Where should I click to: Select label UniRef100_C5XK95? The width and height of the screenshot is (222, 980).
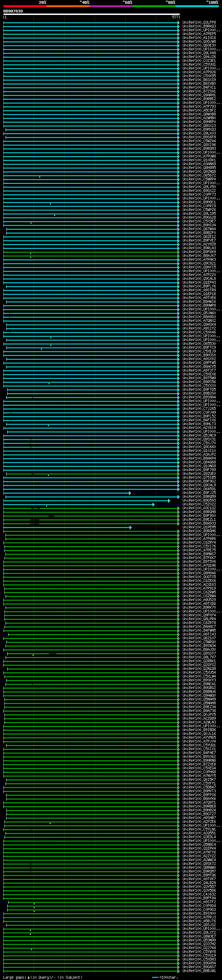(199, 76)
